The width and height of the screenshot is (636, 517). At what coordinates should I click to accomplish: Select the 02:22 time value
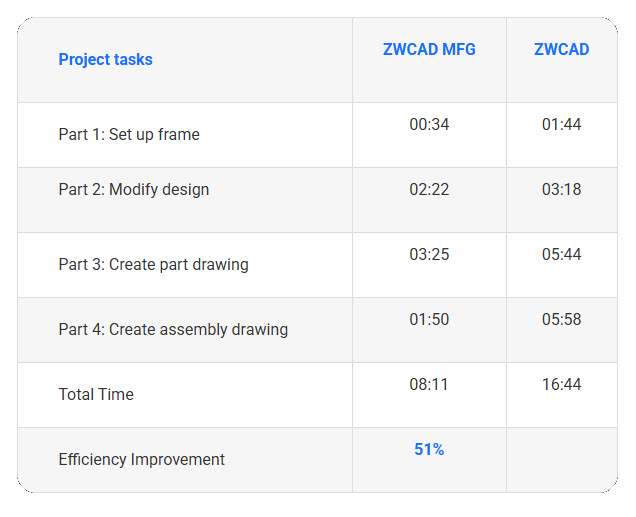click(429, 190)
